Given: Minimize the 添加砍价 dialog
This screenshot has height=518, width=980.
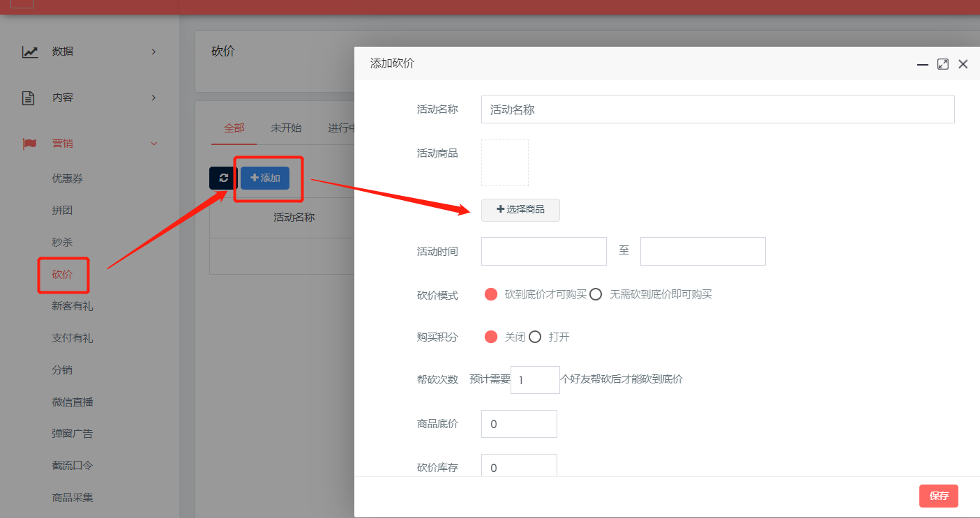Looking at the screenshot, I should click(x=922, y=64).
